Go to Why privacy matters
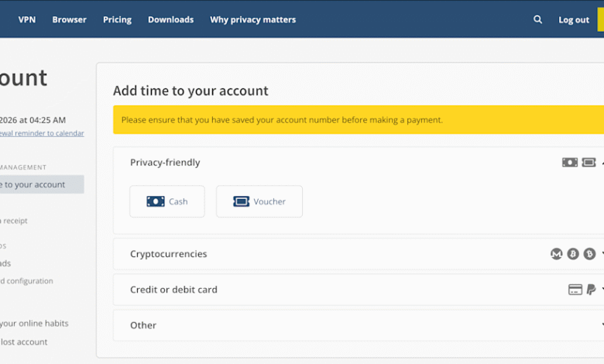Screen dimensions: 604x364 pyautogui.click(x=252, y=19)
